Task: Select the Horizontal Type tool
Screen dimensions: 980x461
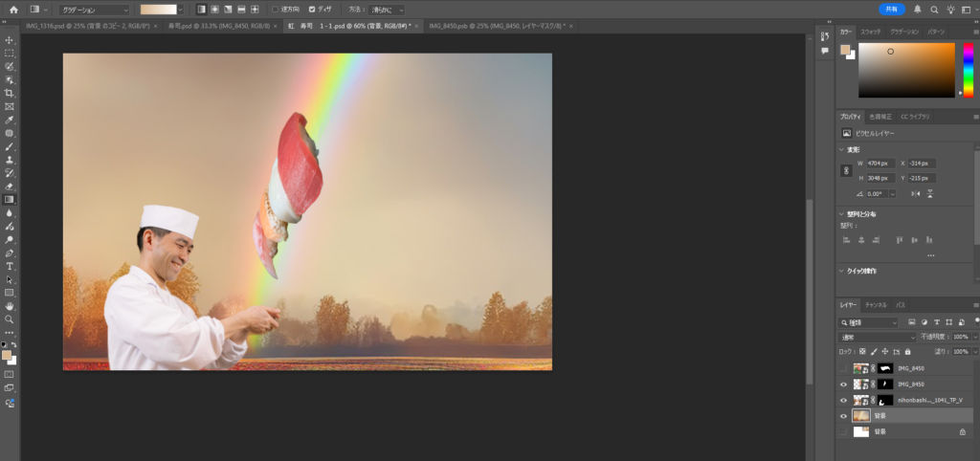Action: pyautogui.click(x=10, y=266)
